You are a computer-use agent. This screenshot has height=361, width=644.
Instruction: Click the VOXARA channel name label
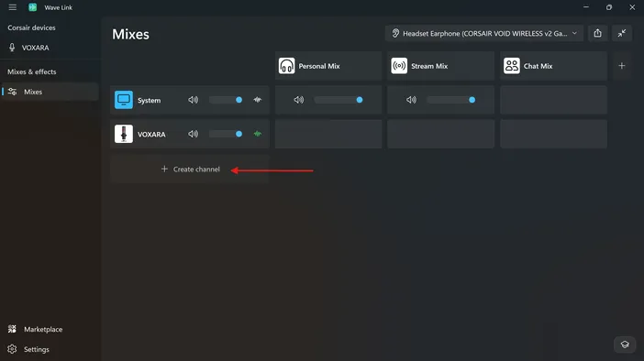[151, 135]
